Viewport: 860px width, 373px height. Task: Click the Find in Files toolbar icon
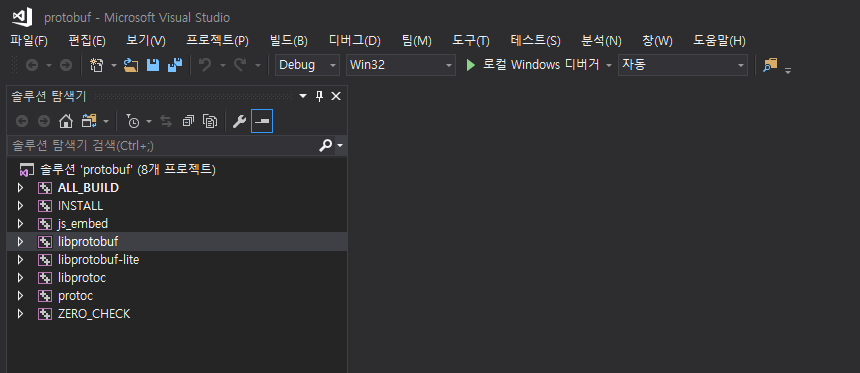point(770,65)
